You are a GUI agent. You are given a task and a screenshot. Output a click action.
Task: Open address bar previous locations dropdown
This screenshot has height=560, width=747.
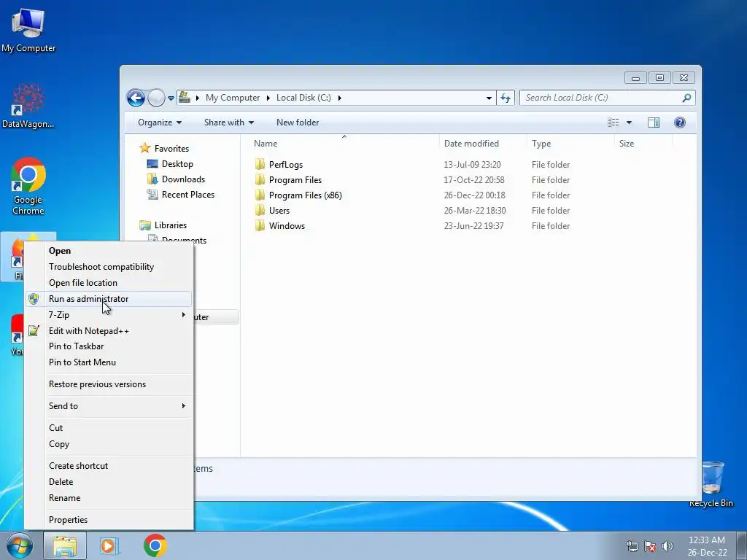click(489, 98)
